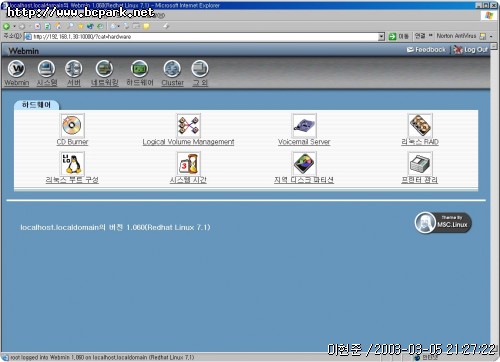Expand the Back button history dropdown arrow
This screenshot has height=362, width=500.
pyautogui.click(x=14, y=26)
